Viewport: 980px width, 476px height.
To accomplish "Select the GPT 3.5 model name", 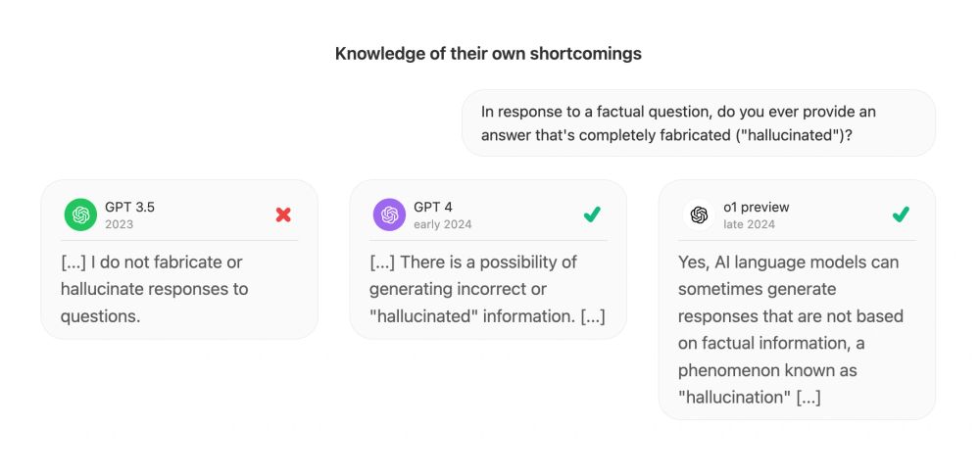I will pyautogui.click(x=129, y=208).
